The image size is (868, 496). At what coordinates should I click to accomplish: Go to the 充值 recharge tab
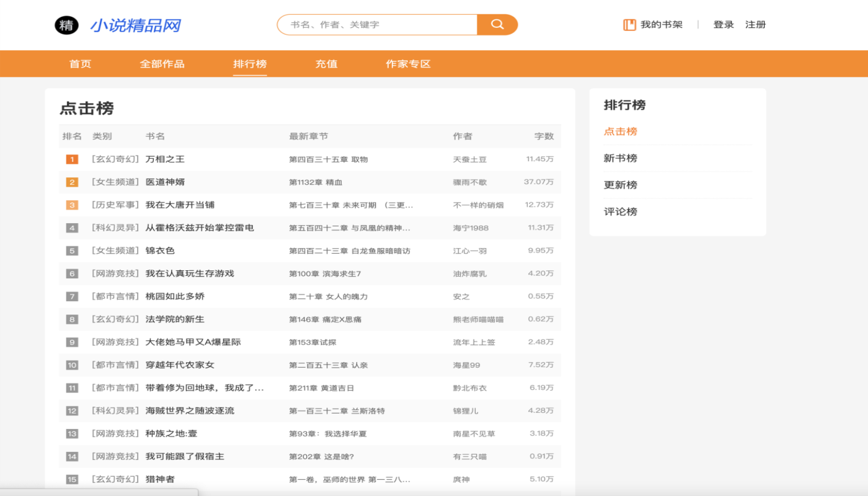(326, 64)
